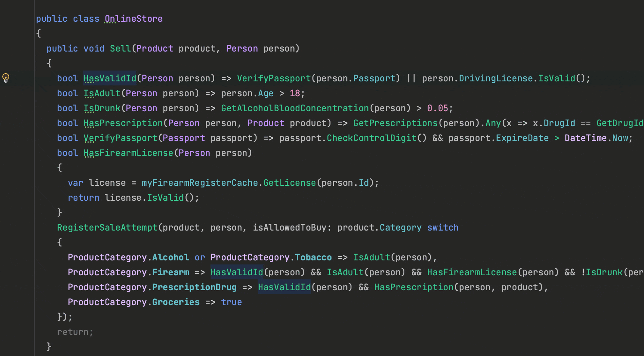Image resolution: width=644 pixels, height=356 pixels.
Task: Click the RegisterSaleAttempt method call
Action: point(107,228)
